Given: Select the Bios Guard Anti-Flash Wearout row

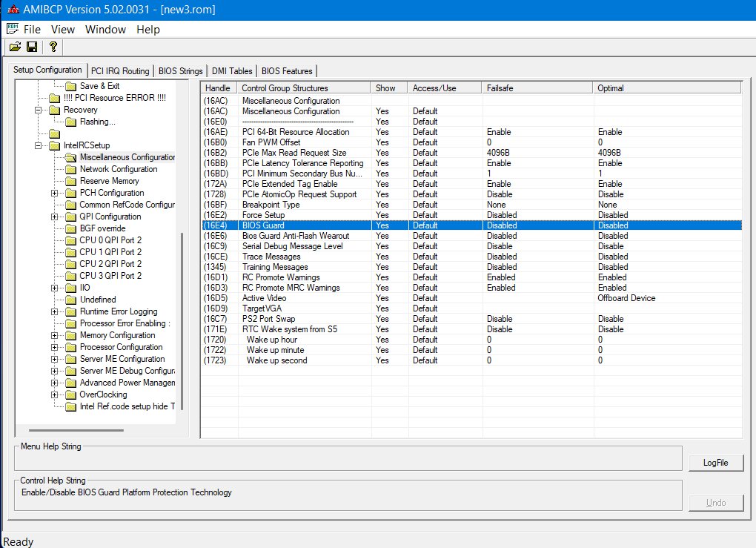Looking at the screenshot, I should 471,236.
